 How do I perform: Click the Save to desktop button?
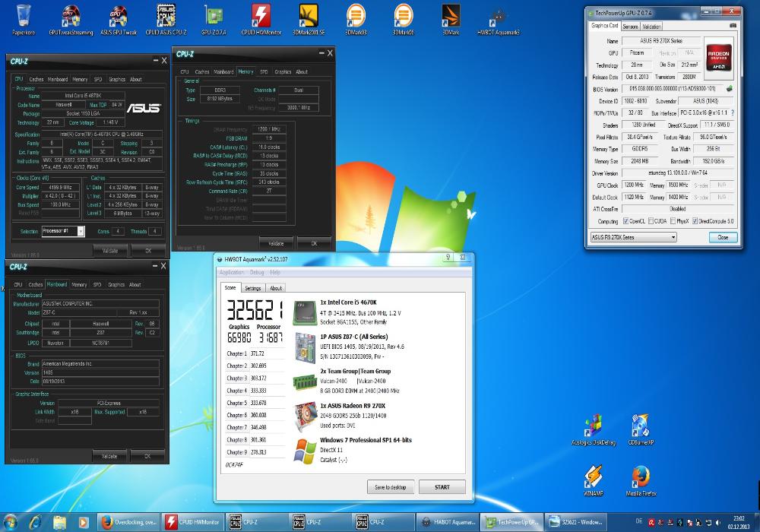(390, 487)
